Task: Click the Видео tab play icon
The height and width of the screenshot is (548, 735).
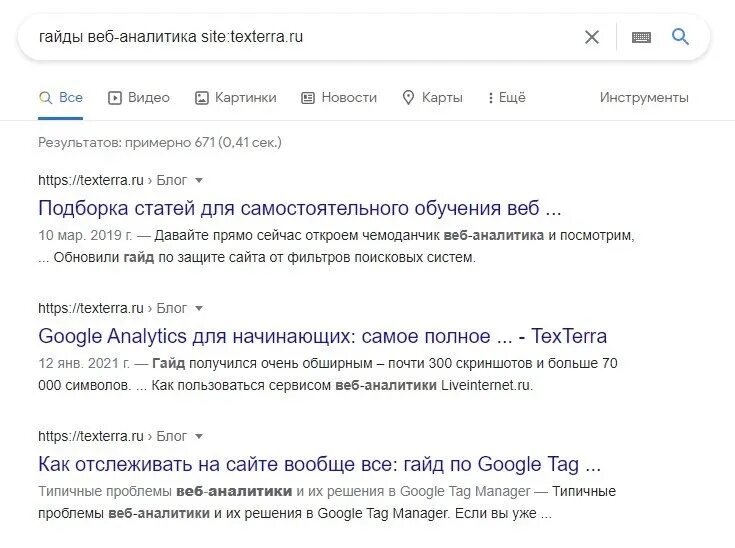Action: pyautogui.click(x=115, y=98)
